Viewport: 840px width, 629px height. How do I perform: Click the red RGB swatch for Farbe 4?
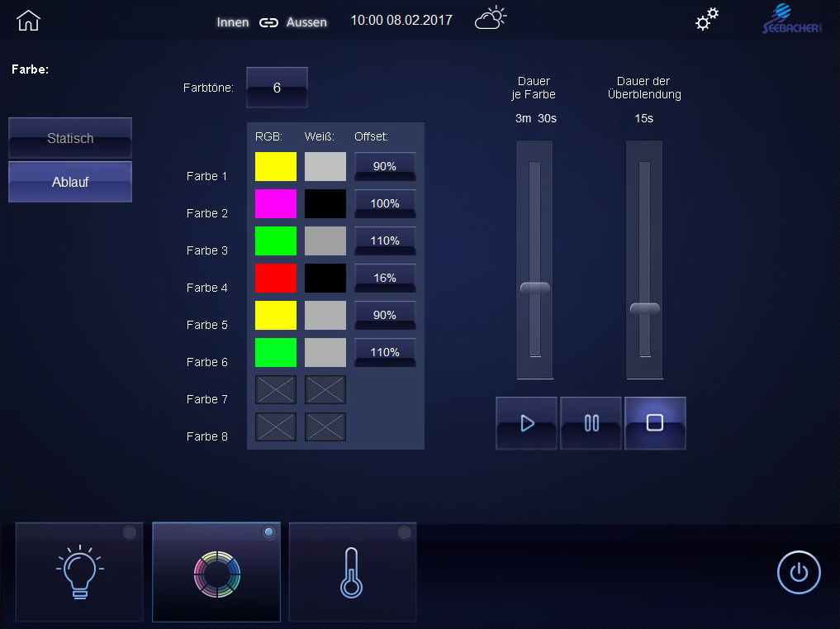coord(276,278)
